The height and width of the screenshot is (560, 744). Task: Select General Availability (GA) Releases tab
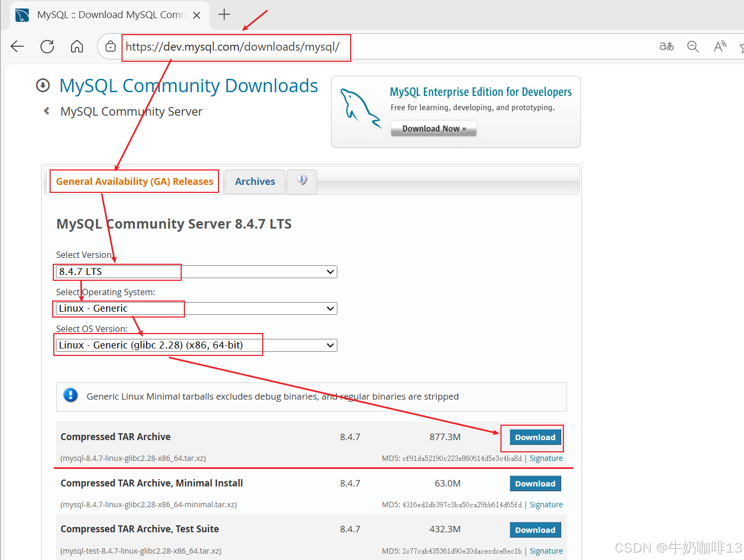(x=134, y=182)
